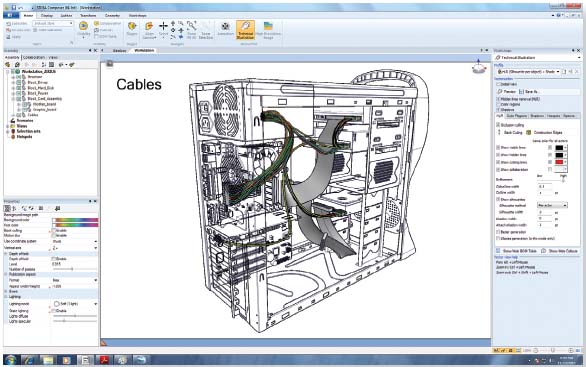This screenshot has width=586, height=367.
Task: Click last icon in Properties panel toolbar
Action: pos(57,208)
